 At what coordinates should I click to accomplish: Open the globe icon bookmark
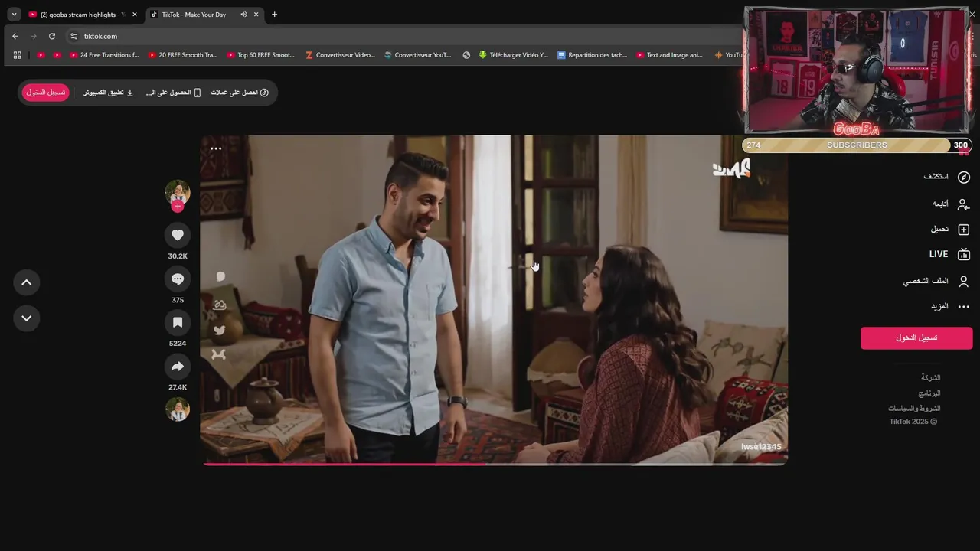(466, 55)
